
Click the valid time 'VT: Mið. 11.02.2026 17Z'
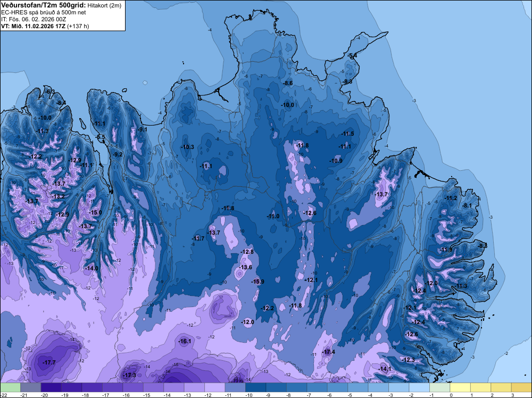33,26
